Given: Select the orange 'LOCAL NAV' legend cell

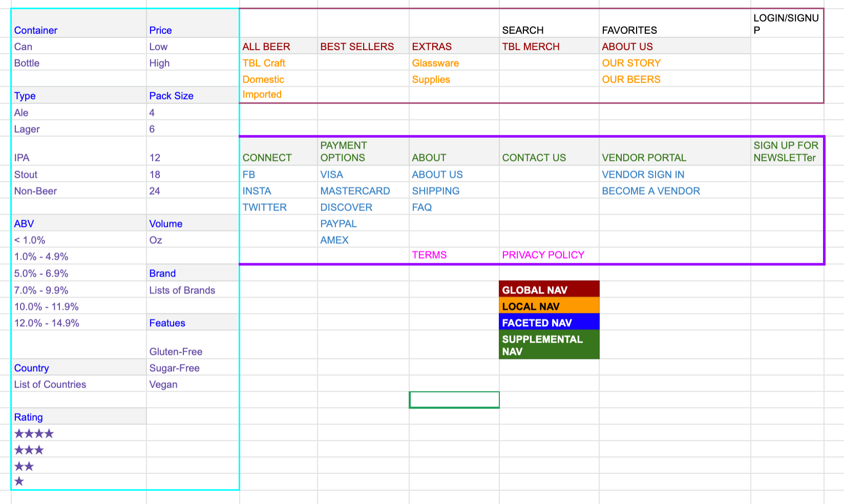Looking at the screenshot, I should click(x=549, y=306).
